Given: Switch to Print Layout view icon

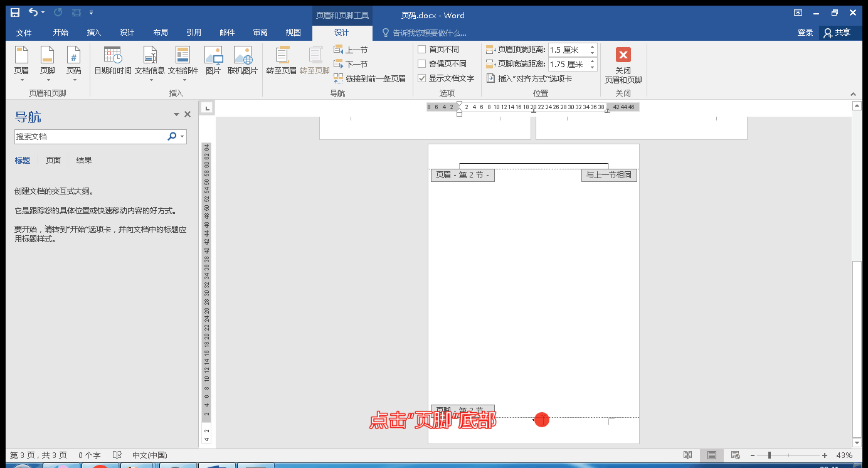Looking at the screenshot, I should [711, 455].
